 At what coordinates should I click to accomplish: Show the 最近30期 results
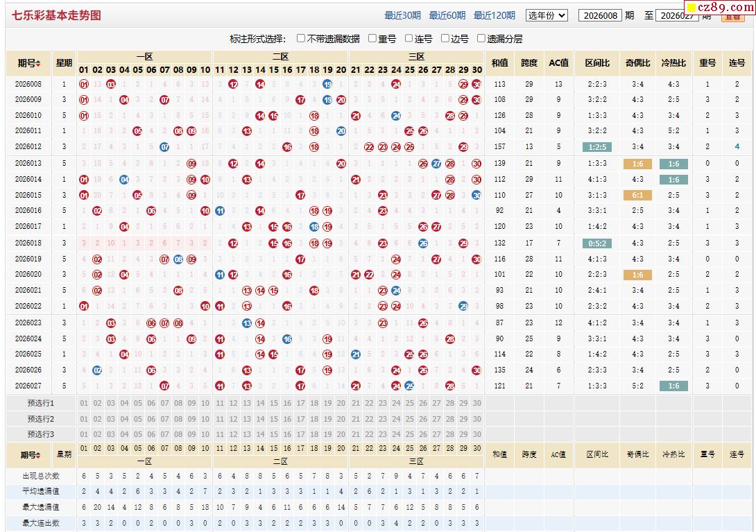coord(402,15)
